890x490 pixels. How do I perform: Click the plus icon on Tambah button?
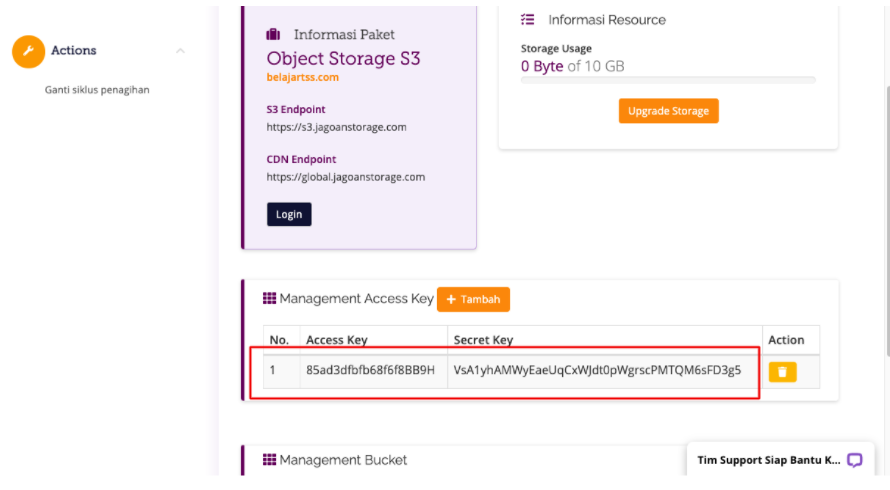point(451,299)
